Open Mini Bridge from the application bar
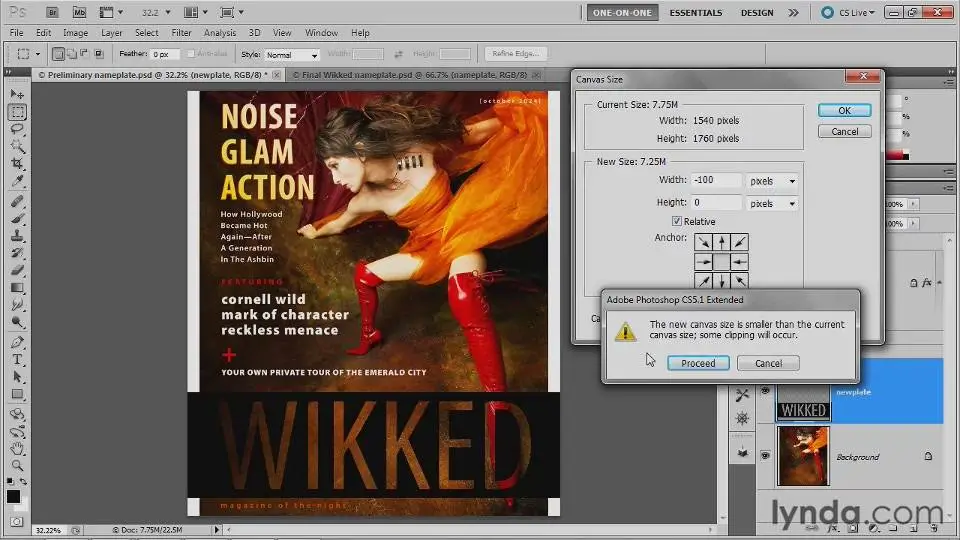The width and height of the screenshot is (960, 540). click(79, 13)
